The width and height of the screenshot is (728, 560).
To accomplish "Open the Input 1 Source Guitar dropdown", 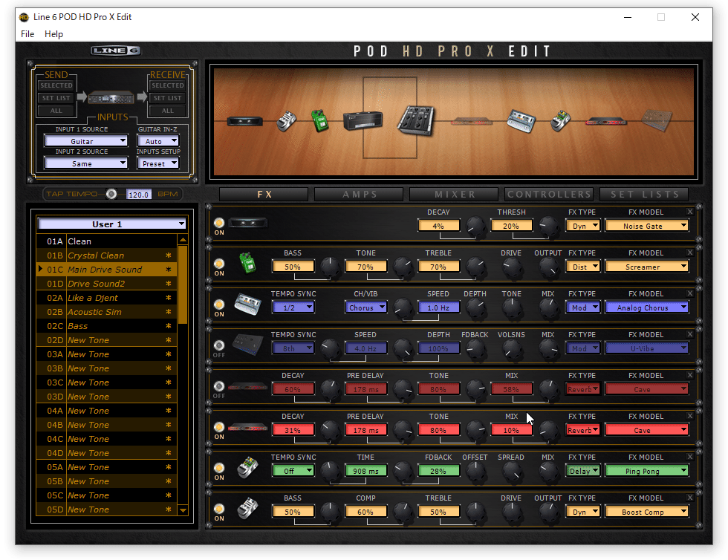I will coord(86,140).
